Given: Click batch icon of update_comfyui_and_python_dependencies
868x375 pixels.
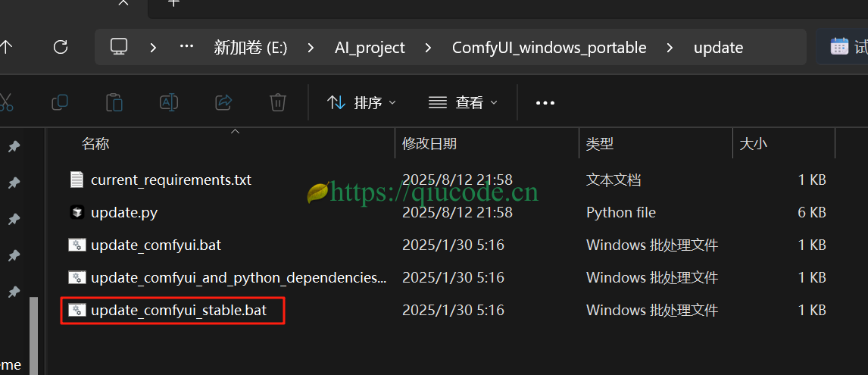Looking at the screenshot, I should point(76,277).
